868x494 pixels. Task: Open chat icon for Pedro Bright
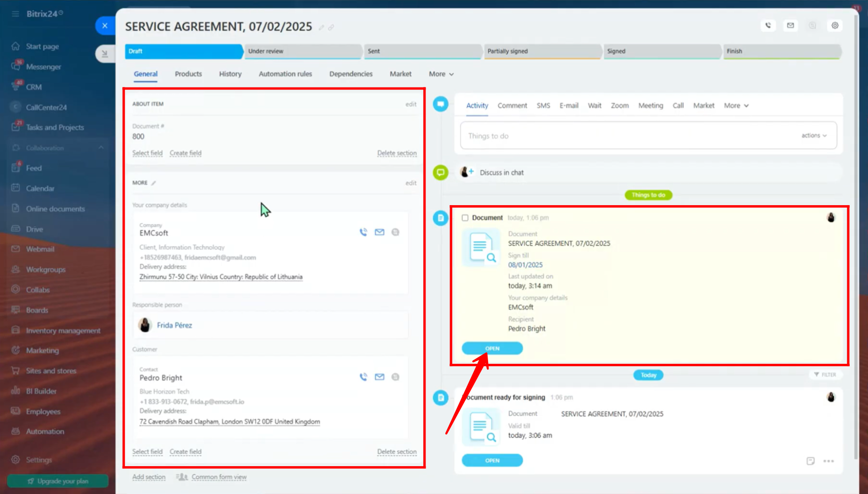[395, 377]
